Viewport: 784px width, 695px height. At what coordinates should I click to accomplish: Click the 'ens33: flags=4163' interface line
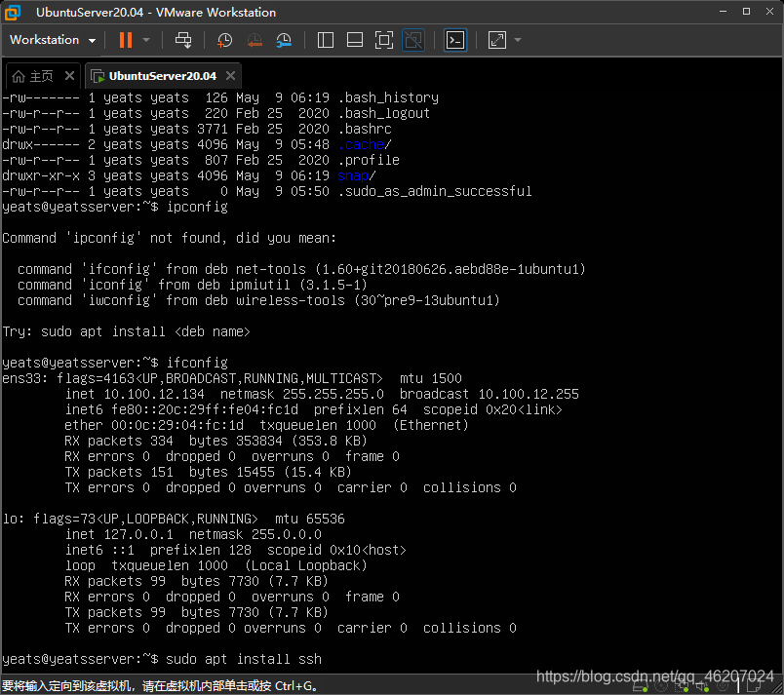point(232,378)
